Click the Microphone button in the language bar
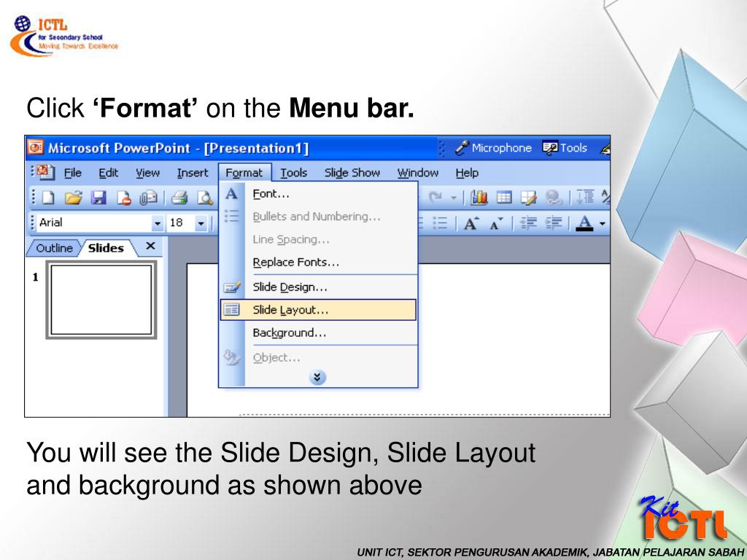This screenshot has height=560, width=747. [x=493, y=148]
